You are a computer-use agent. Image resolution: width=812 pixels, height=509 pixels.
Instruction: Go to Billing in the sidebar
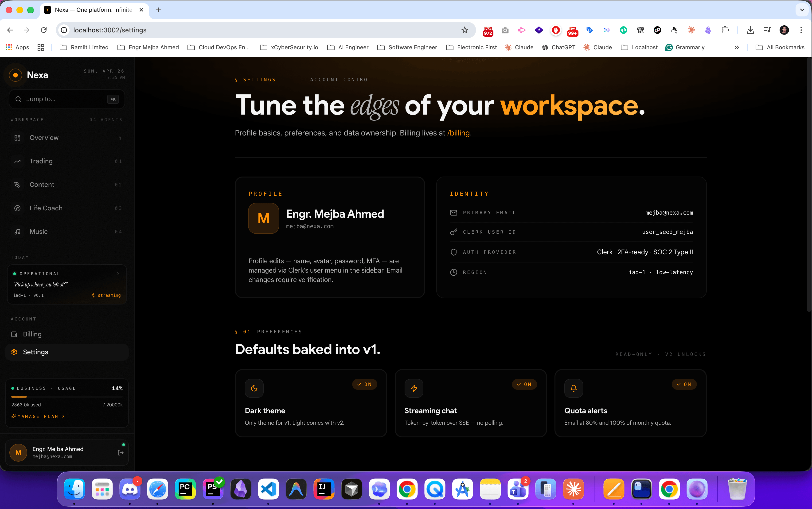(67, 334)
